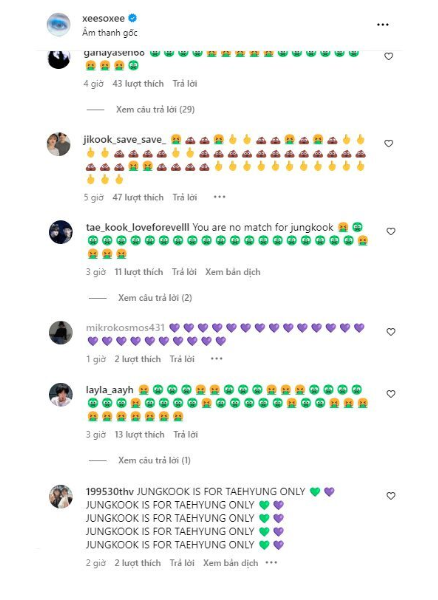Viewport: 438px width, 600px height.
Task: Like the layla_aayh comment with the heart
Action: coord(391,394)
